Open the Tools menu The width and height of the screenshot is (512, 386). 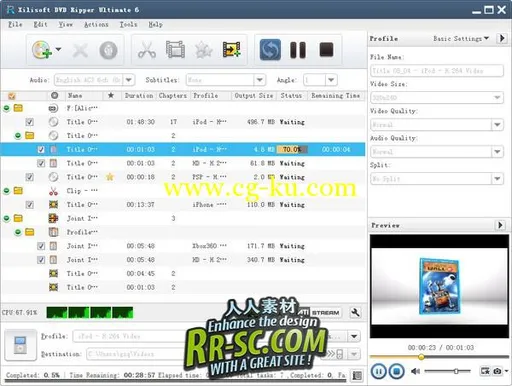coord(128,24)
